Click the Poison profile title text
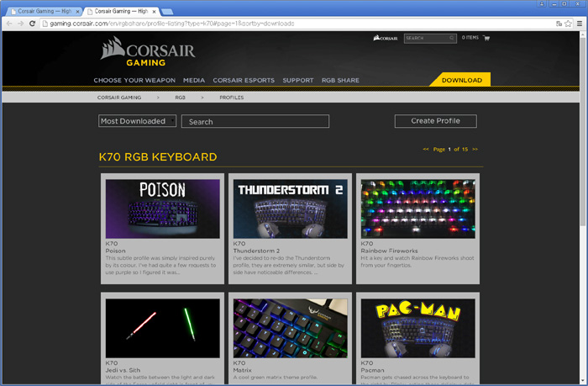This screenshot has width=588, height=386. (x=116, y=251)
